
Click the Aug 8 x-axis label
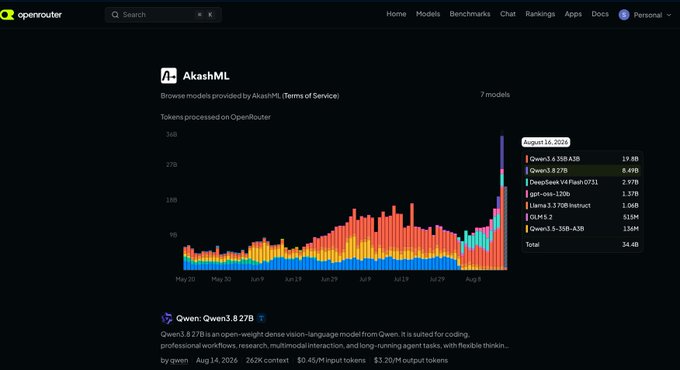[473, 279]
